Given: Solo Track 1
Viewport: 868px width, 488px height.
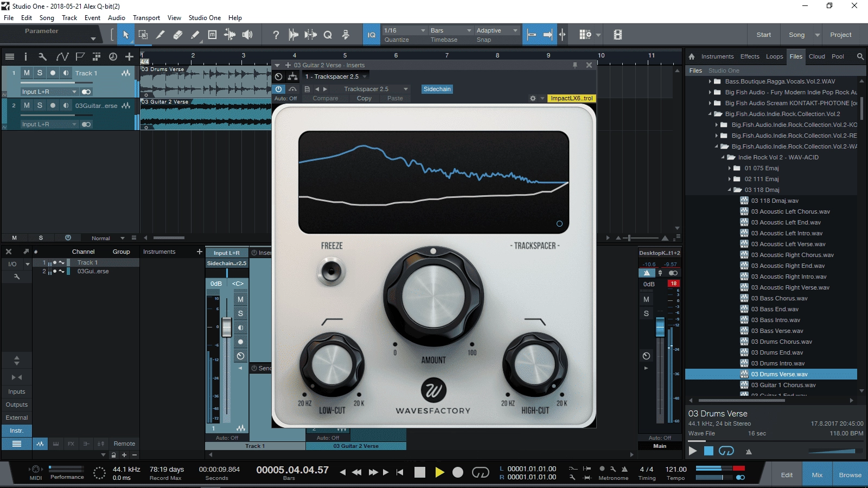Looking at the screenshot, I should (x=40, y=73).
